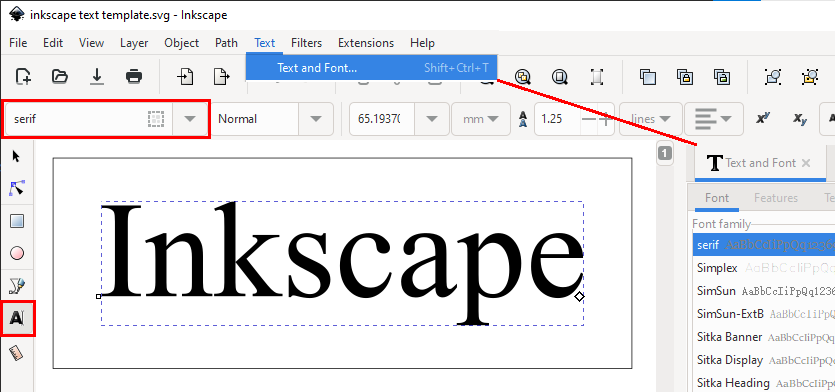Open the Filters menu
Image resolution: width=835 pixels, height=392 pixels.
[306, 43]
